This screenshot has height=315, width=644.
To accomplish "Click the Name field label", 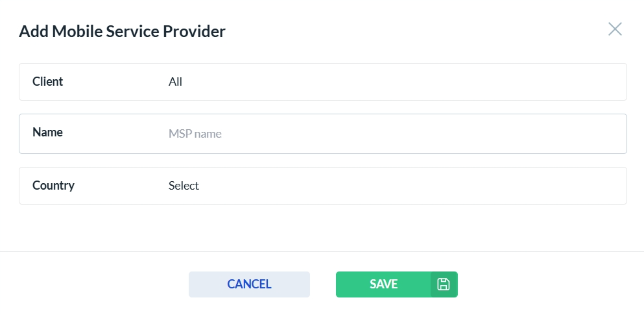I will coord(47,132).
